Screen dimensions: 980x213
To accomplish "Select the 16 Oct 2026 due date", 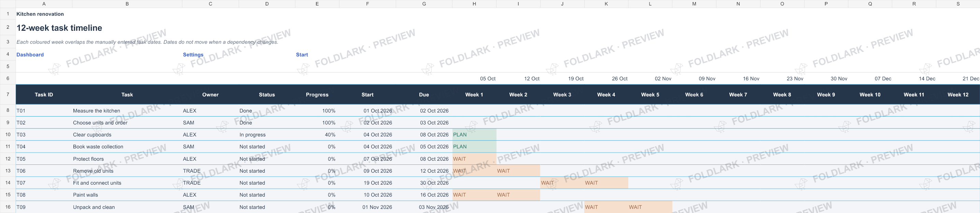I will click(424, 195).
